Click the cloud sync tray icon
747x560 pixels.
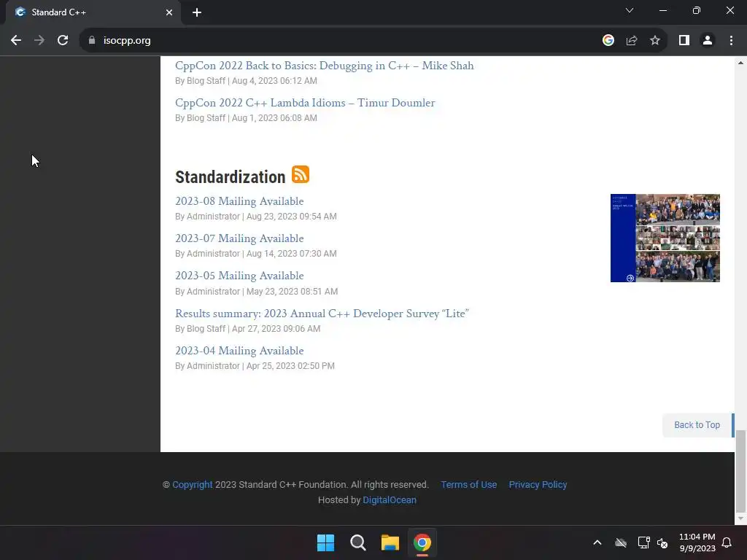[x=621, y=542]
